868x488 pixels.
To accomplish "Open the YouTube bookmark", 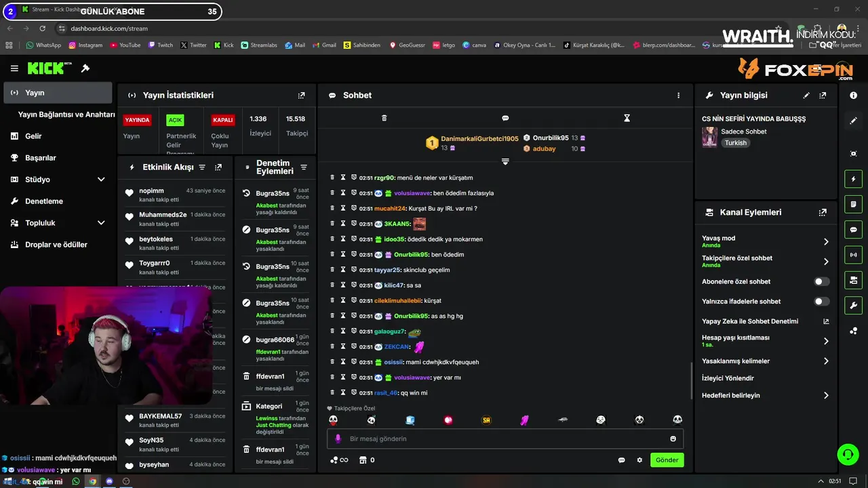I will pos(125,45).
